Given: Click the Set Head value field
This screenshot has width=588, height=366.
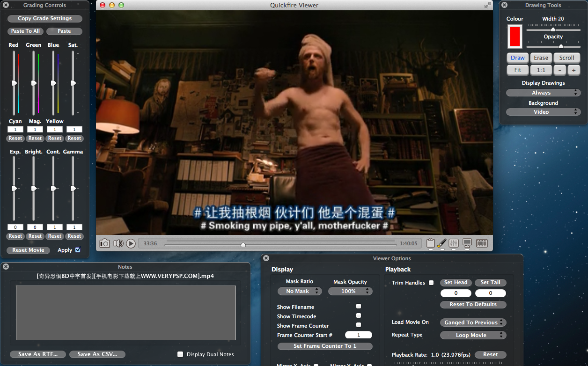Looking at the screenshot, I should point(456,293).
